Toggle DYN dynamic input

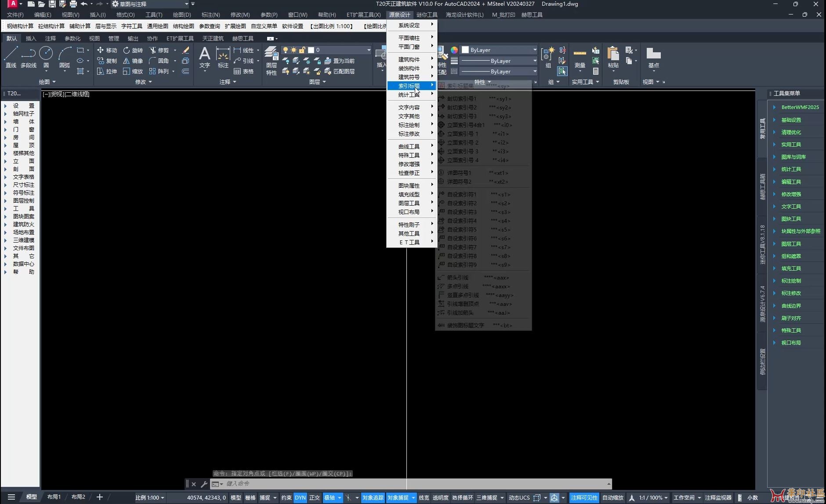[x=301, y=497]
